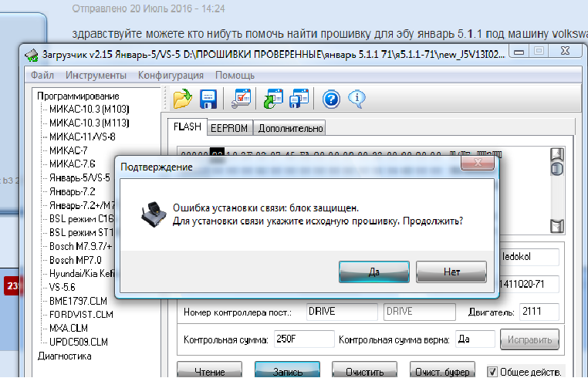This screenshot has width=588, height=378.
Task: Open help via blue question mark icon
Action: coord(332,100)
